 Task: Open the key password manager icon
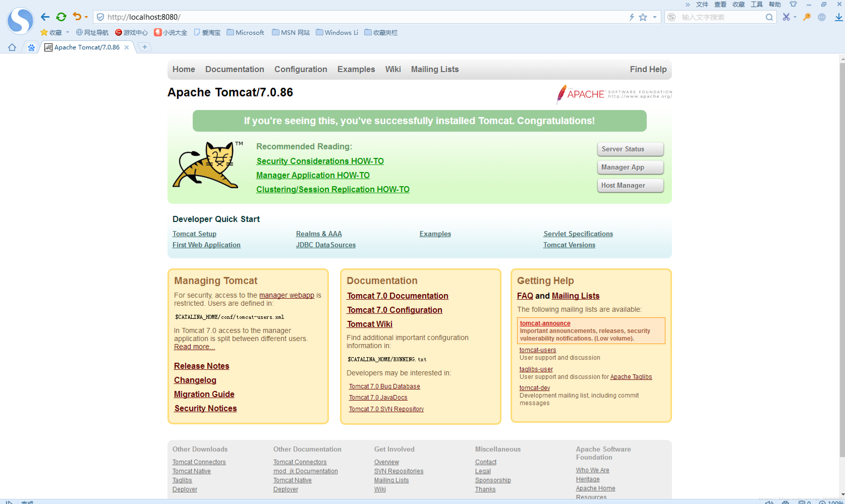pyautogui.click(x=807, y=17)
